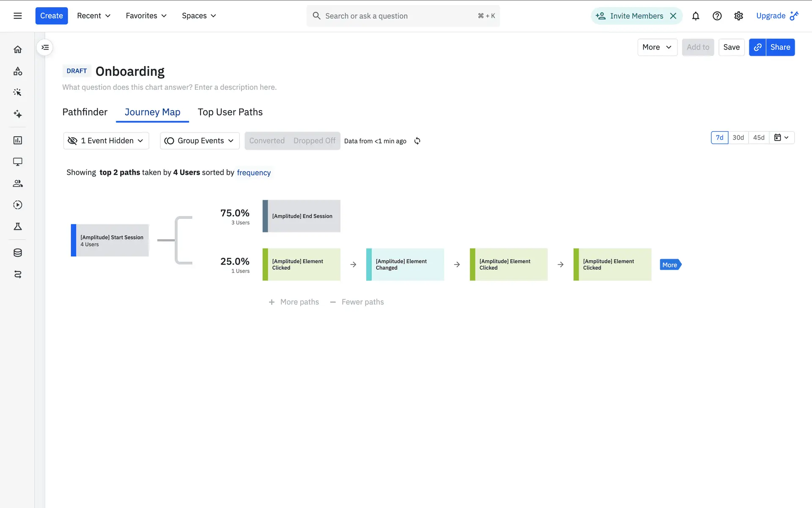The width and height of the screenshot is (812, 508).
Task: Click the settings gear icon
Action: (738, 16)
